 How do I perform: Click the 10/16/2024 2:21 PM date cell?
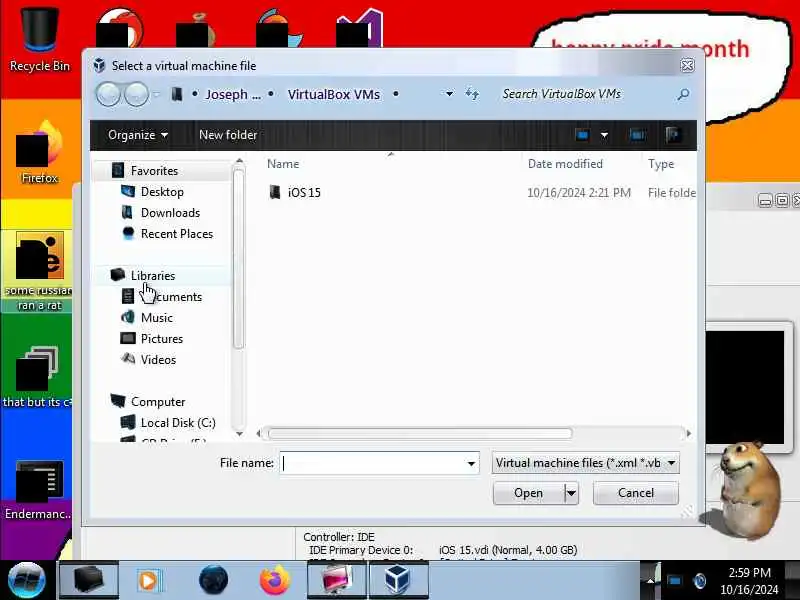[x=579, y=193]
